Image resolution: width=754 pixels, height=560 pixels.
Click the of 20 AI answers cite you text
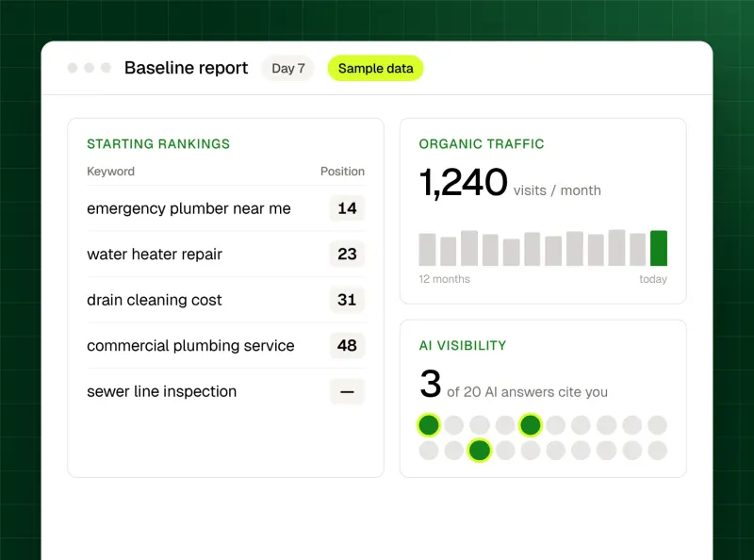[x=527, y=392]
